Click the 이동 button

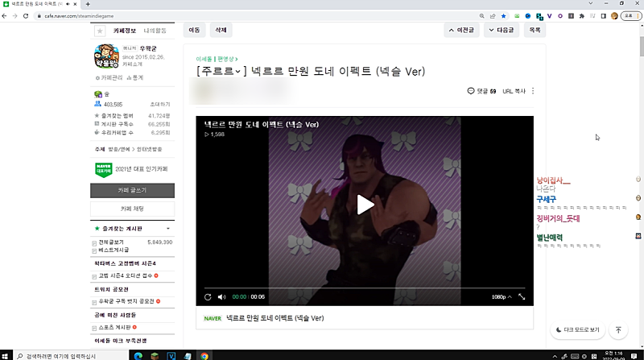(194, 30)
